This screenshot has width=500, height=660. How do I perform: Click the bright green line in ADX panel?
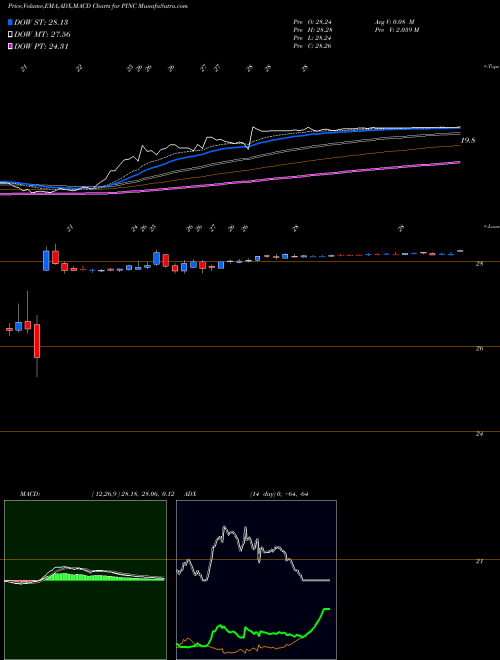tap(253, 631)
